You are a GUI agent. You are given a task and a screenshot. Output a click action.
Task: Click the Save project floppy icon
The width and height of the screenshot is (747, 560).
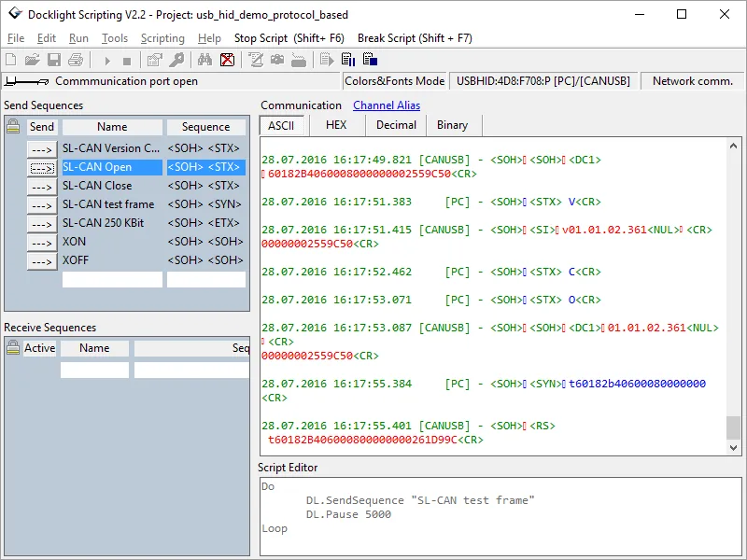[54, 60]
